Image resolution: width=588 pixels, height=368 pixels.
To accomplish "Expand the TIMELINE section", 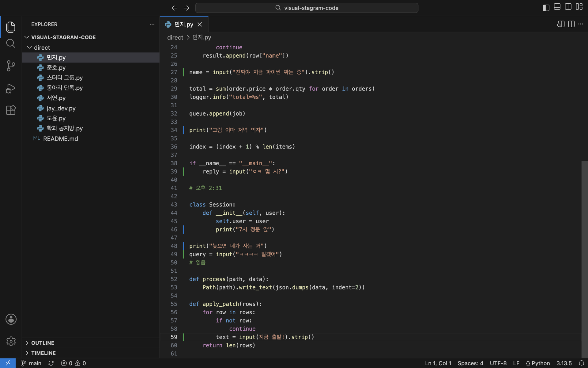I will 91,353.
